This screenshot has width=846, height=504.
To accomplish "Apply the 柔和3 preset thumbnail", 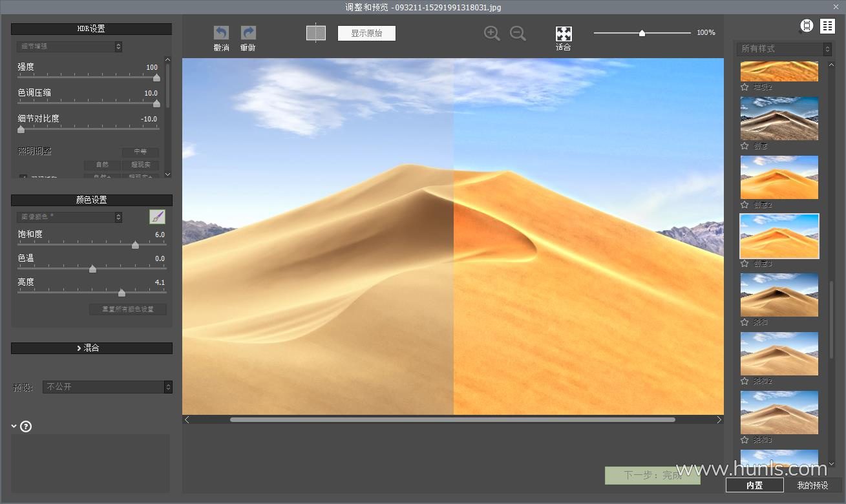I will (779, 412).
